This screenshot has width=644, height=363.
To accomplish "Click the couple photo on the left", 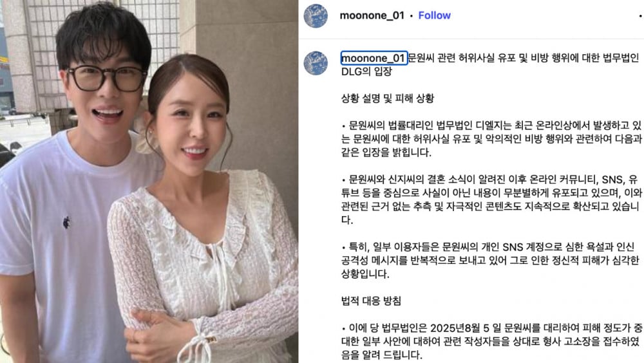I will click(x=149, y=181).
